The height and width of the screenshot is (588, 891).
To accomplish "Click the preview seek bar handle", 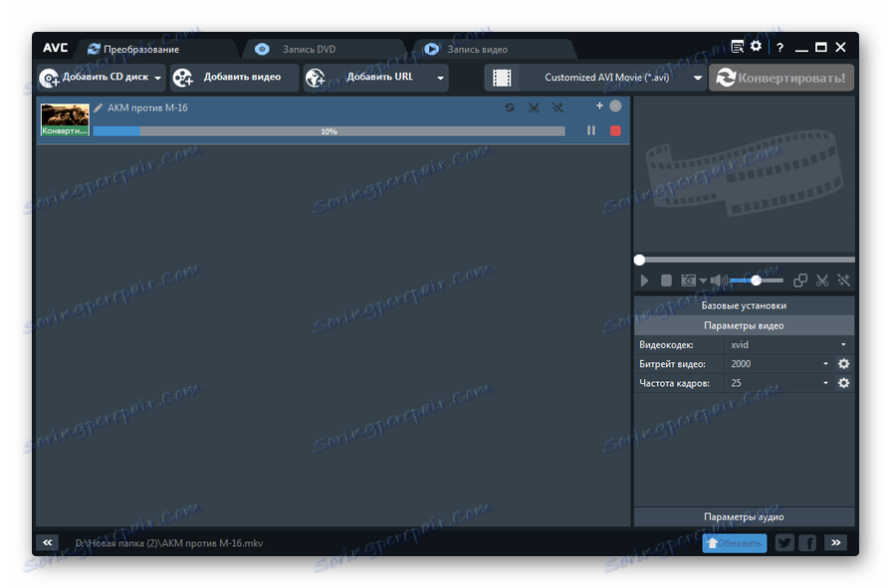I will tap(639, 261).
